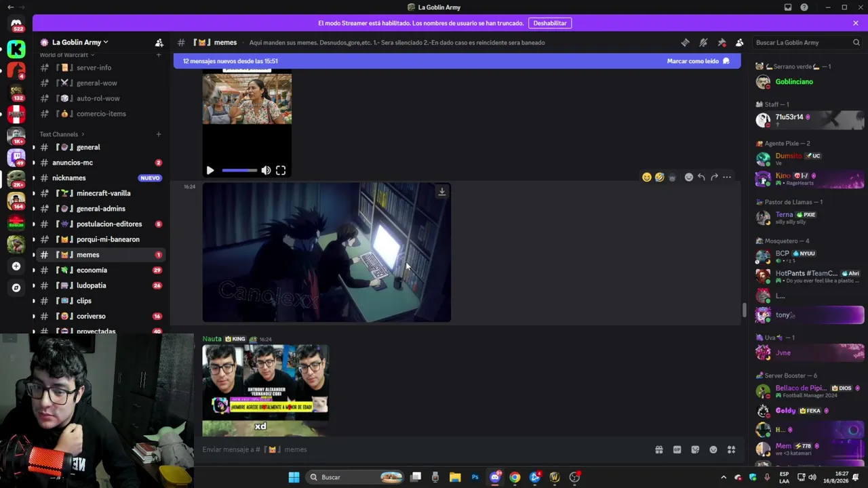Open the server-info channel
This screenshot has height=488, width=868.
coord(102,68)
